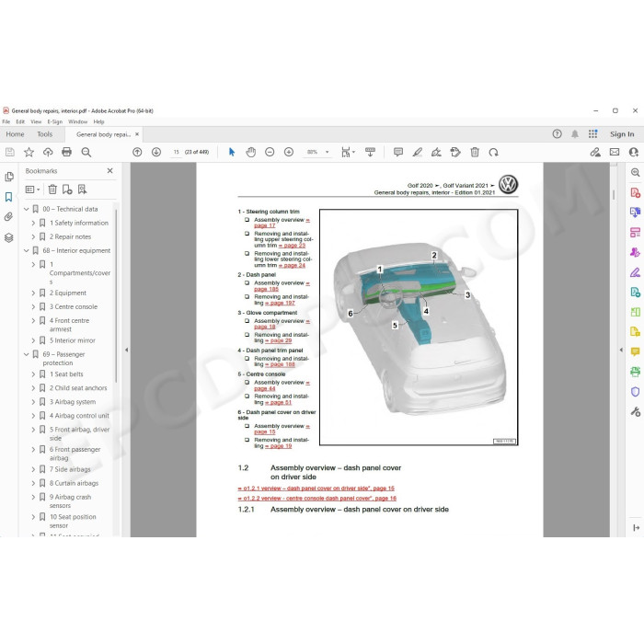Open the 2 Child seat anchors bookmark
Screen dimensions: 644x644
tap(78, 388)
